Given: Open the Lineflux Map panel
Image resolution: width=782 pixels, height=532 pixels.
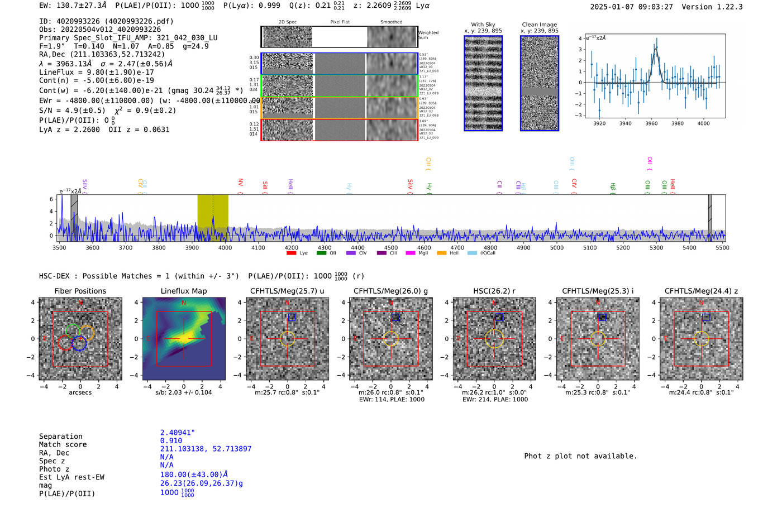Looking at the screenshot, I should pyautogui.click(x=184, y=339).
